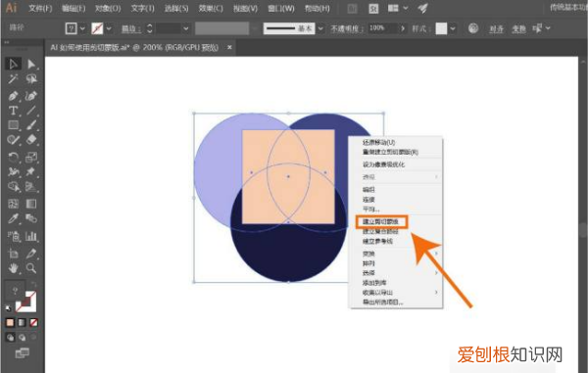
Task: Open graphic style 样式 dropdown arrow
Action: (453, 28)
